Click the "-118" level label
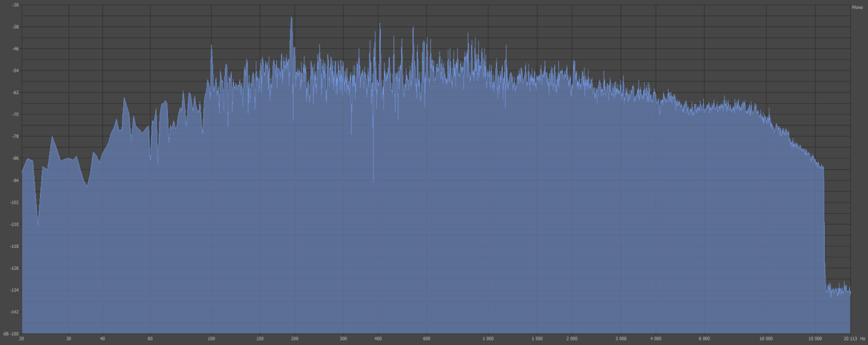This screenshot has width=868, height=345. click(14, 246)
